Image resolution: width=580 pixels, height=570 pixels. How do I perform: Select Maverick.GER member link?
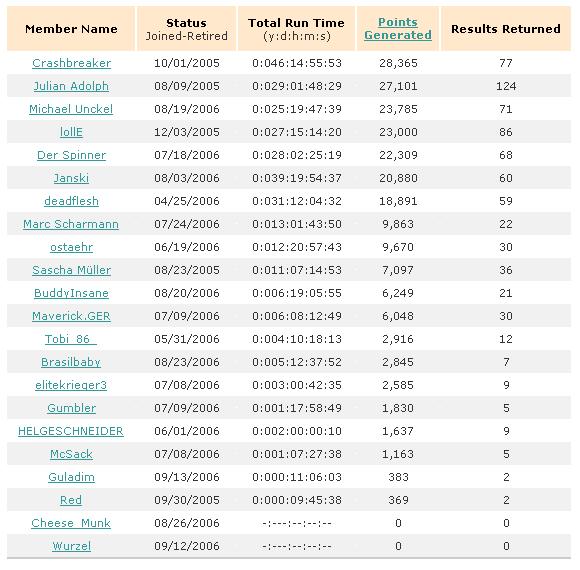pos(71,316)
